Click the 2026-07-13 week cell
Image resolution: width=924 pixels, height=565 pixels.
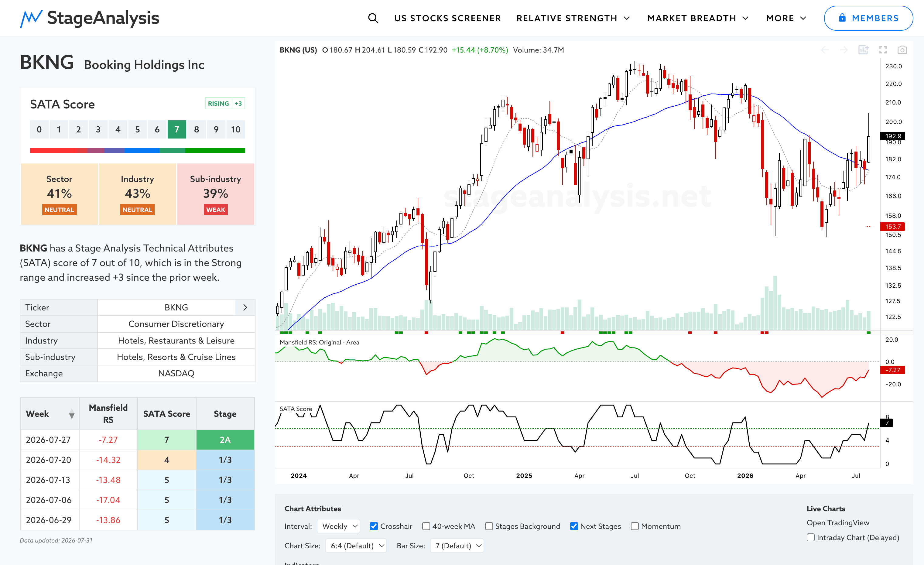(50, 480)
